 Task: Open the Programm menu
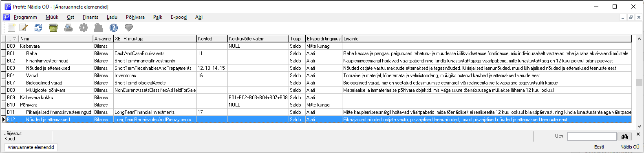(25, 17)
